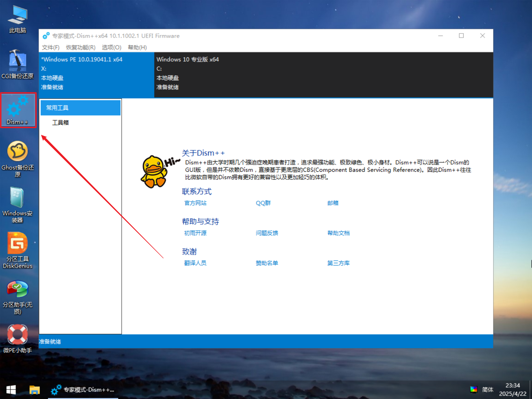Click the 关于Dism++ heading
Image resolution: width=532 pixels, height=399 pixels.
[203, 153]
